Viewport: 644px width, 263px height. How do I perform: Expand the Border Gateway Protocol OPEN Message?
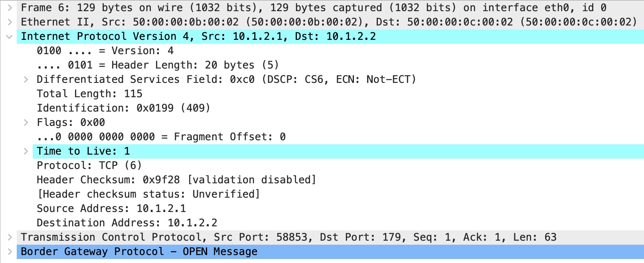[x=10, y=251]
